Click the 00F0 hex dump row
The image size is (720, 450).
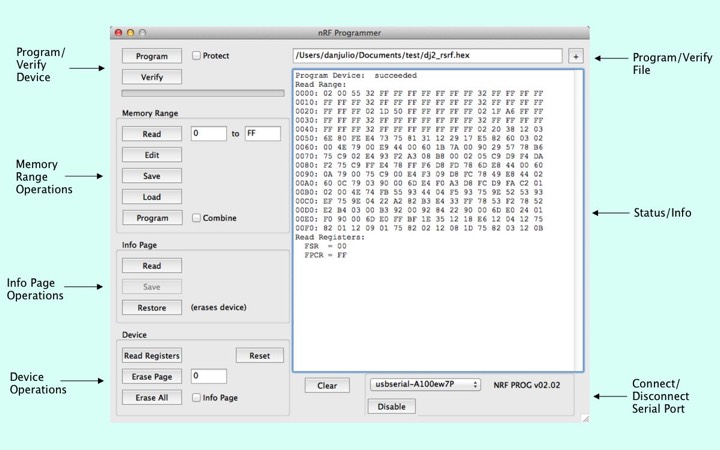pyautogui.click(x=419, y=228)
